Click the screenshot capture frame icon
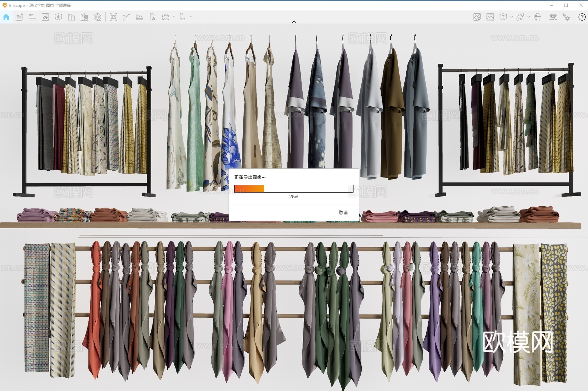The width and height of the screenshot is (588, 391). click(113, 17)
